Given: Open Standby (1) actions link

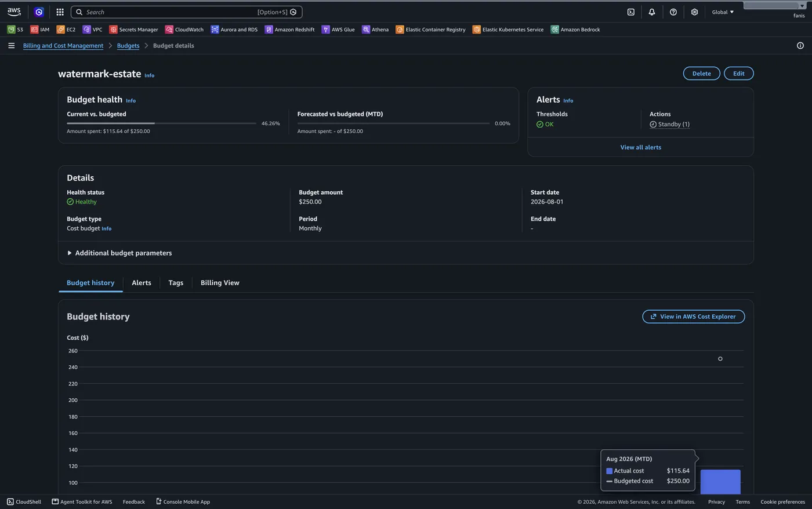Looking at the screenshot, I should [x=670, y=125].
